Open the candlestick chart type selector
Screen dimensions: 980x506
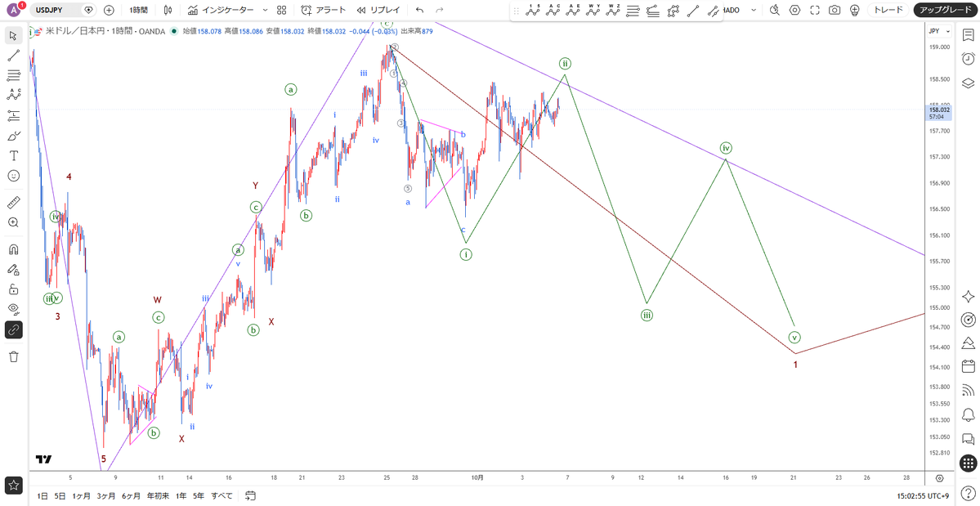tap(167, 10)
